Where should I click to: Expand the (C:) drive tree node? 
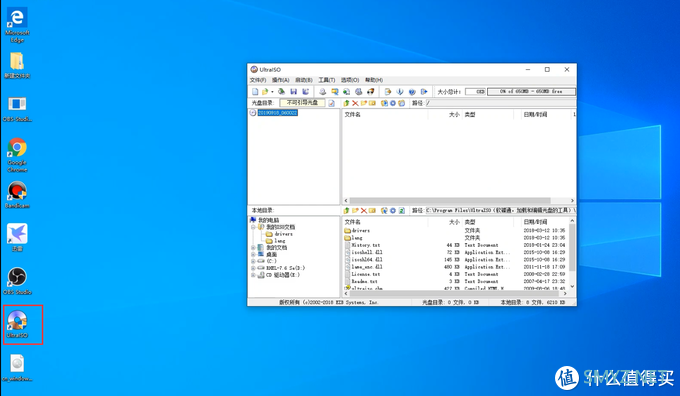253,261
